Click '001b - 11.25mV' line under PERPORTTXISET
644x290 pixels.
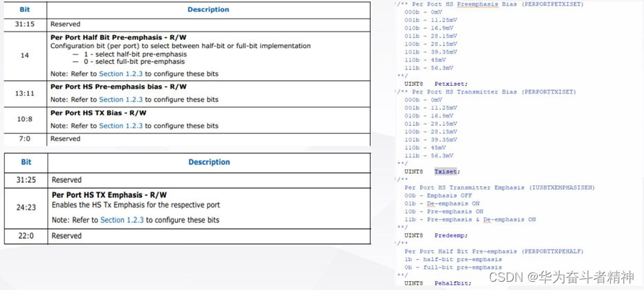click(431, 108)
